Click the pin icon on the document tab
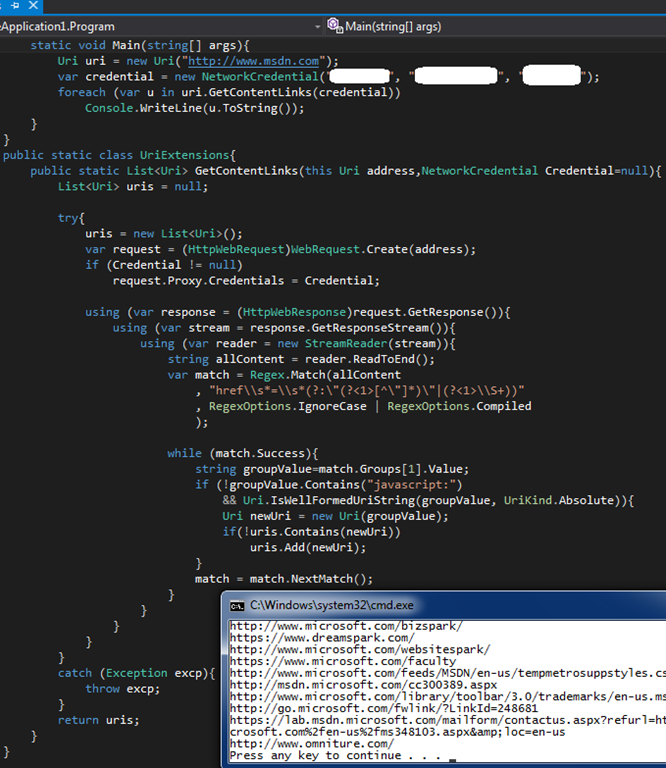 coord(17,6)
